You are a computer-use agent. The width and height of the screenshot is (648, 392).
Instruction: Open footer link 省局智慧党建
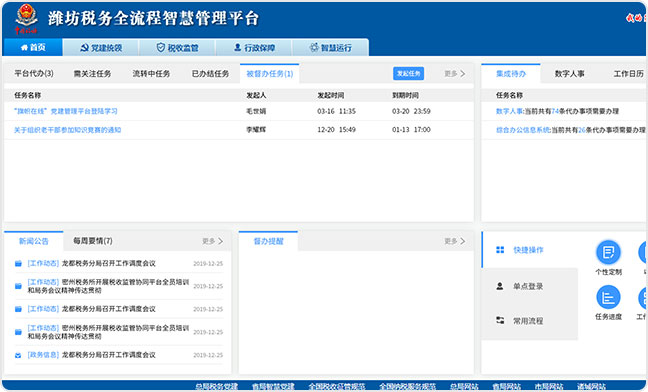tap(273, 387)
